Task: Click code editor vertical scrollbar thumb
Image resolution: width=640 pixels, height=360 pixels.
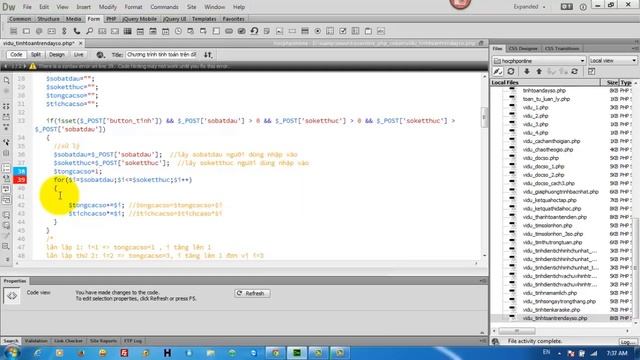Action: pos(484,118)
